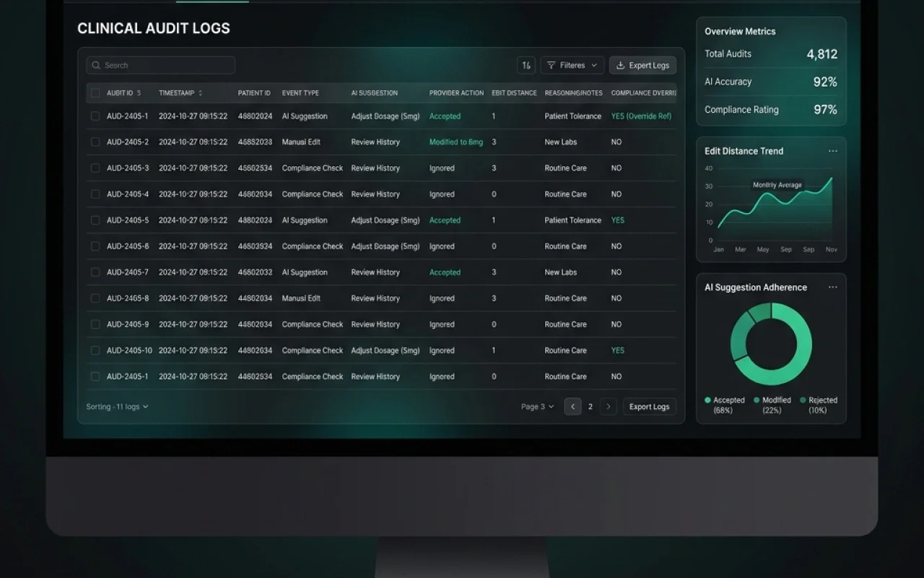Viewport: 924px width, 578px height.
Task: Open the Filteres dropdown
Action: [572, 65]
